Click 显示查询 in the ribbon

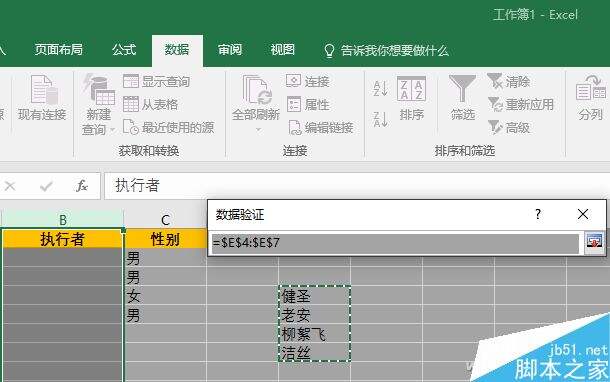[156, 81]
